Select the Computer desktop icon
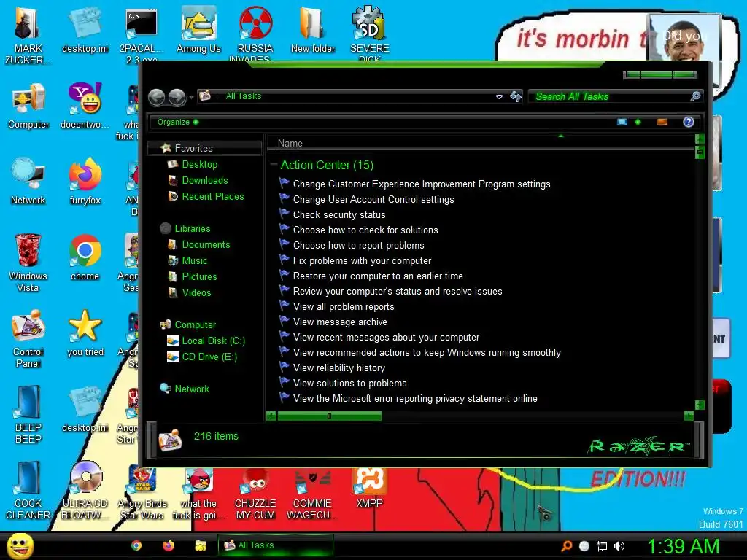Viewport: 747px width, 560px height. pos(28,106)
